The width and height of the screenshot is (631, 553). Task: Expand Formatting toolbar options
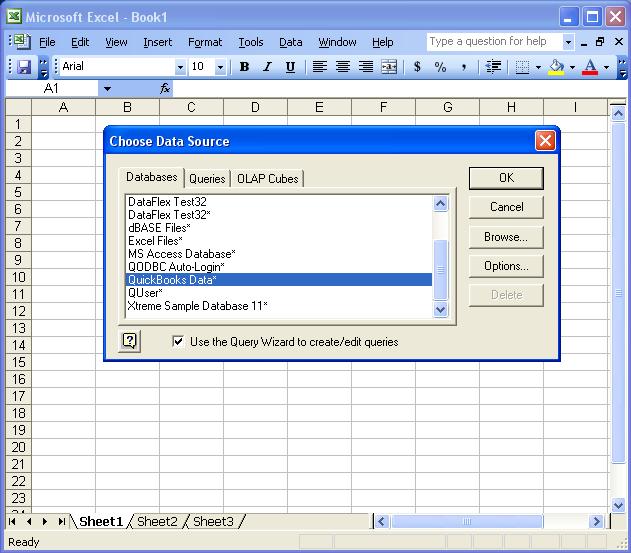[x=622, y=67]
